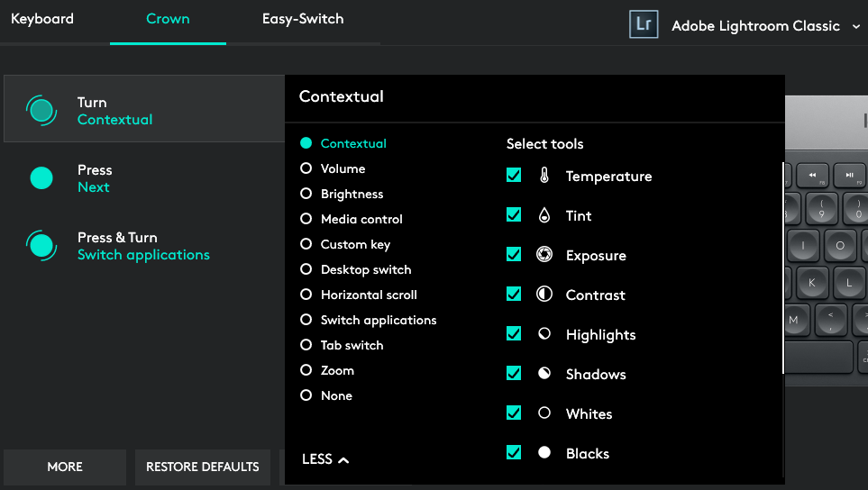The width and height of the screenshot is (868, 490).
Task: Disable the Whites tool checkbox
Action: click(x=514, y=413)
